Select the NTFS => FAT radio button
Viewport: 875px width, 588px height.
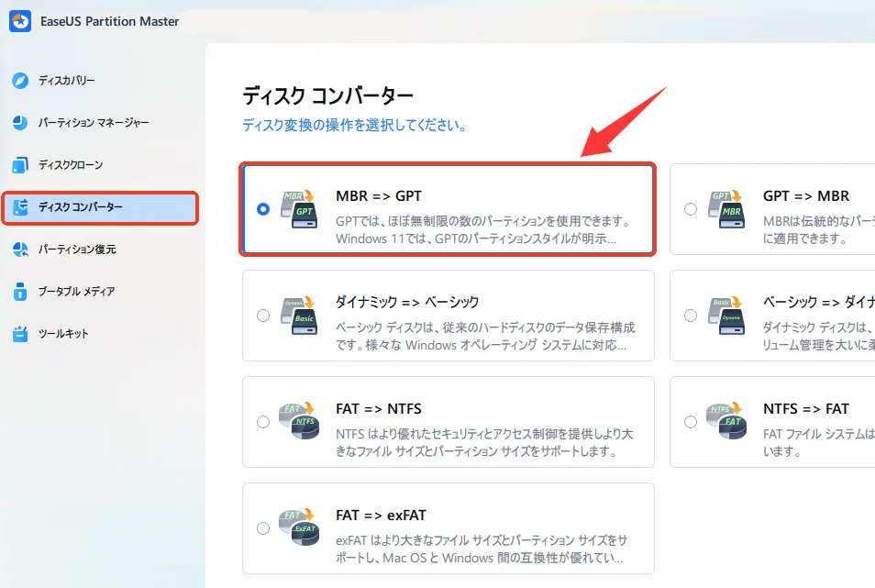click(x=691, y=422)
